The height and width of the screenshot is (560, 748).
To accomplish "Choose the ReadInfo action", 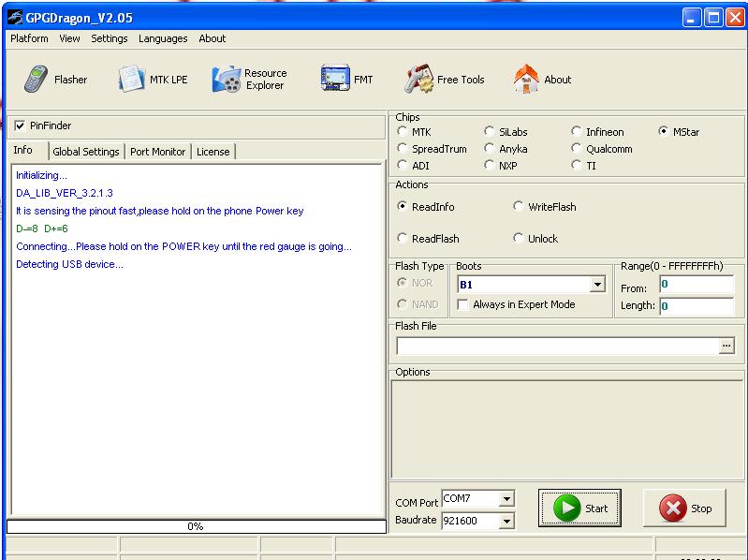I will tap(403, 206).
